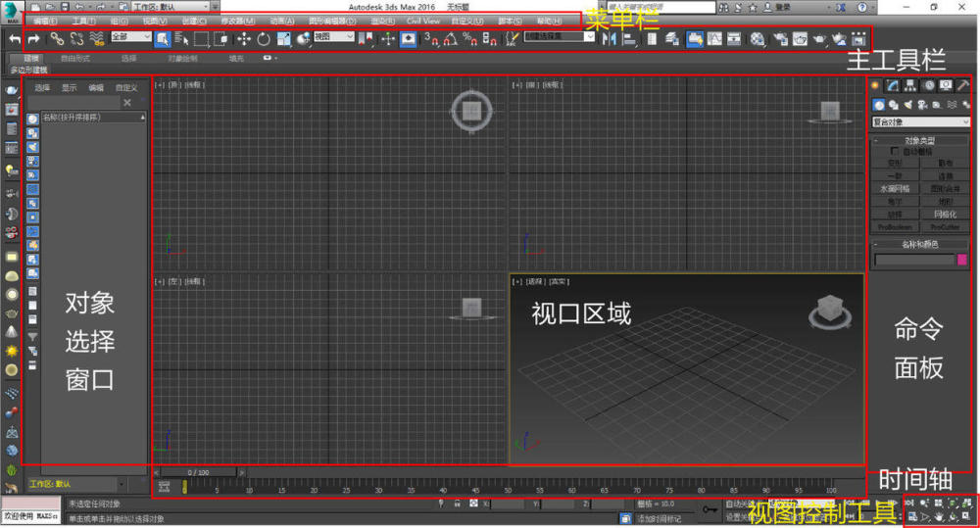
Task: Select the Lights category in Create panel
Action: point(908,105)
